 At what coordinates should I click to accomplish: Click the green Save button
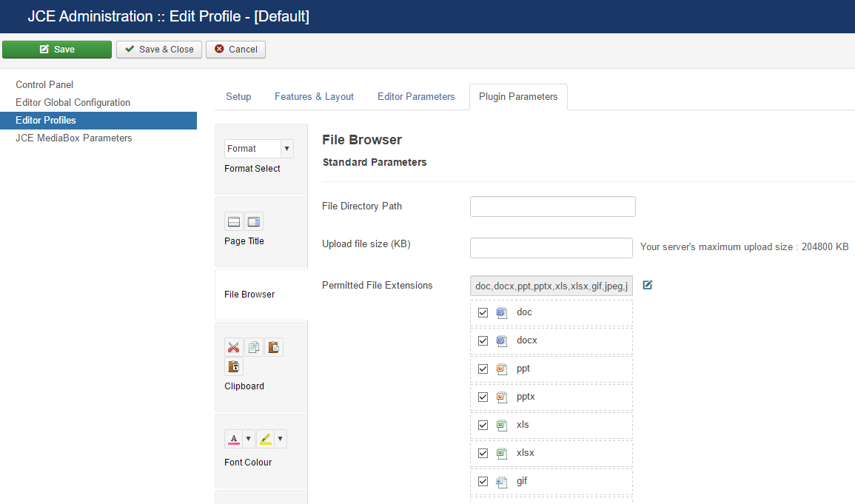[57, 50]
